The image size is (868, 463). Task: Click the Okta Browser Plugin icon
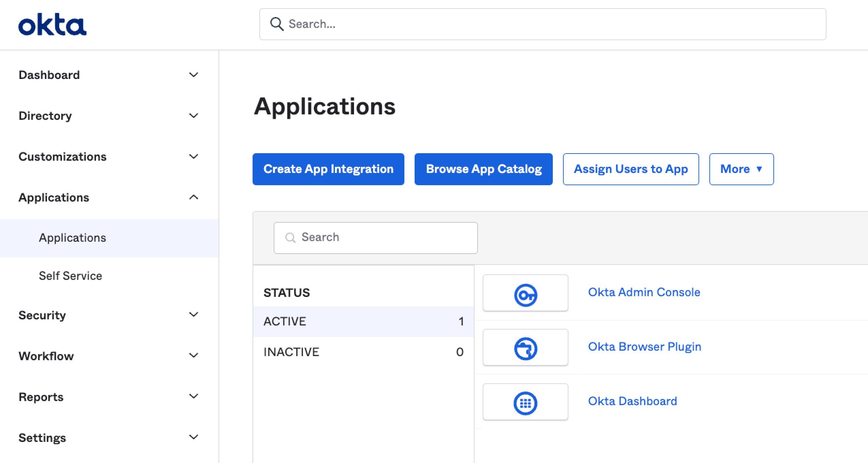click(525, 348)
